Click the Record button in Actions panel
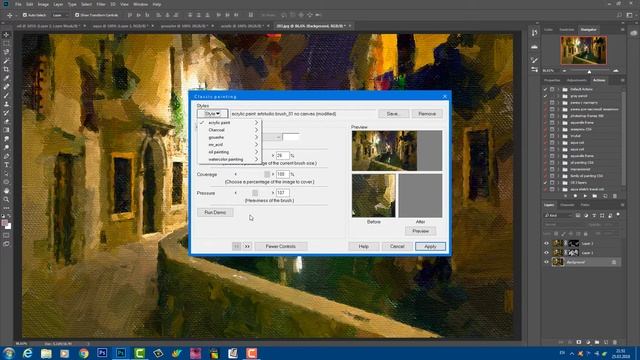 pos(575,196)
